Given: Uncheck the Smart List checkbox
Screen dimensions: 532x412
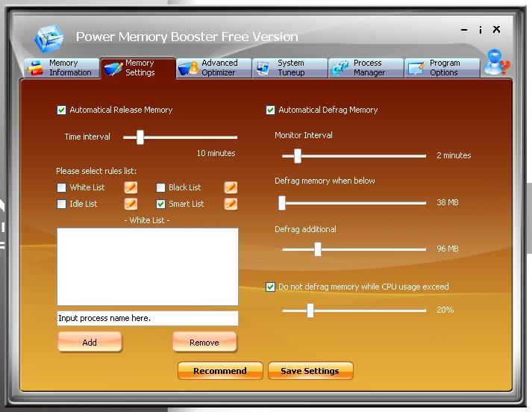Looking at the screenshot, I should (x=161, y=204).
